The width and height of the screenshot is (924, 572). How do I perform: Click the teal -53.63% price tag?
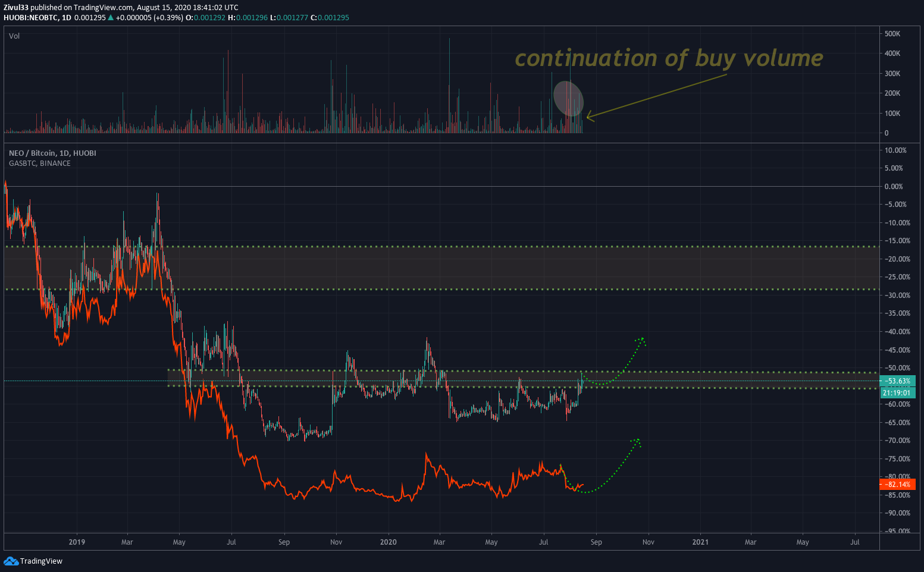[897, 381]
